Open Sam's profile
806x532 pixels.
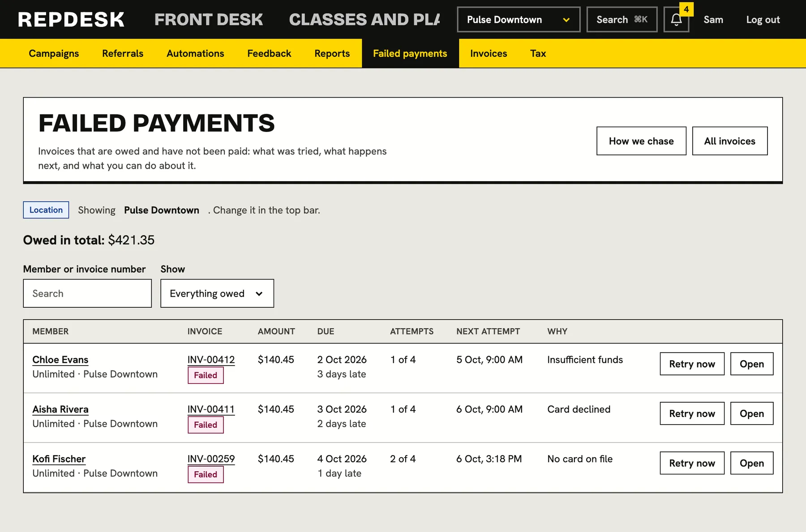[x=713, y=20]
